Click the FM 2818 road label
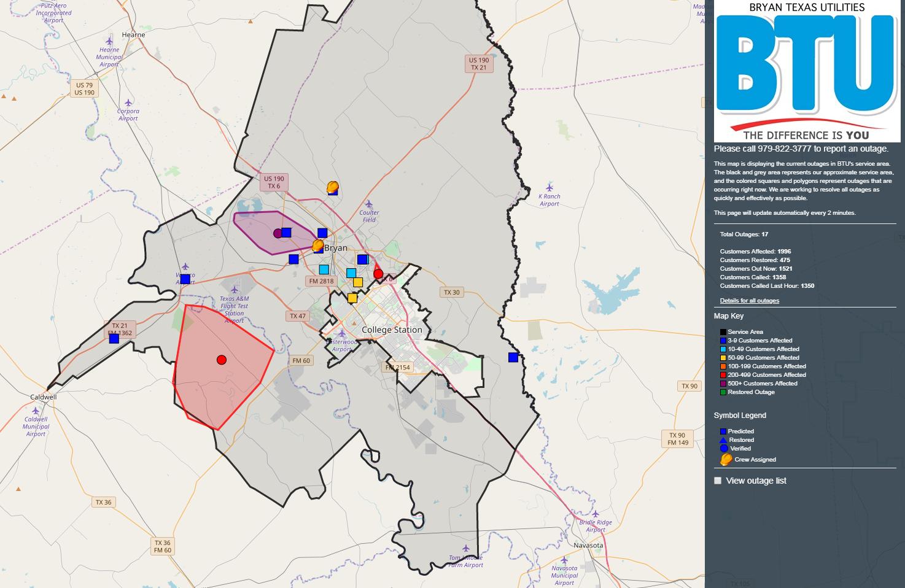This screenshot has height=588, width=905. point(321,281)
